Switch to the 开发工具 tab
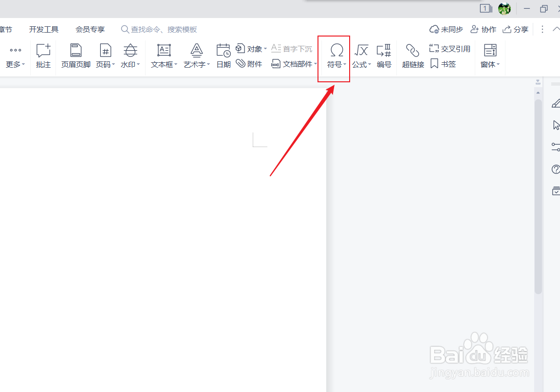Image resolution: width=560 pixels, height=392 pixels. 43,29
